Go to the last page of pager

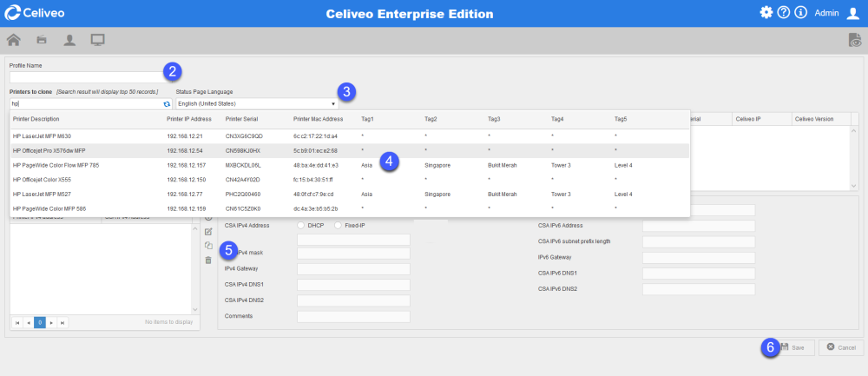62,322
